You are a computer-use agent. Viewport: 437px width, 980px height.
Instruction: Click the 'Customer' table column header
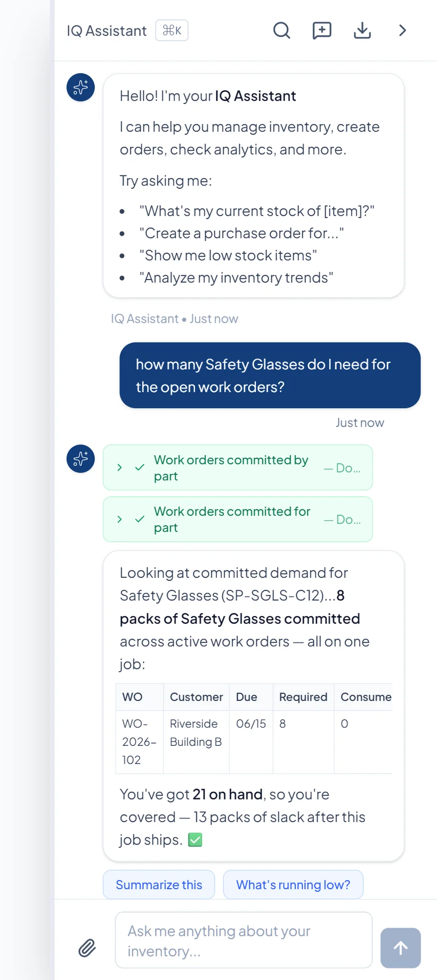pos(196,697)
